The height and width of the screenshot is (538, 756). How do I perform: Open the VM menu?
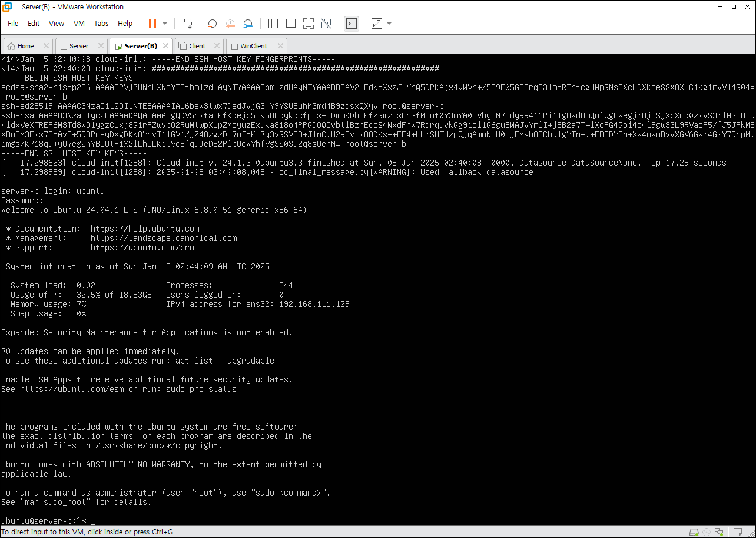79,24
